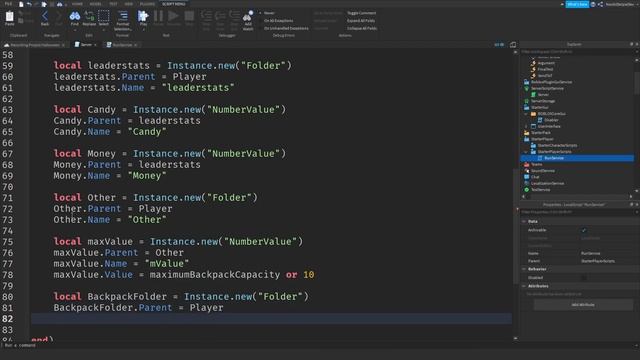Close the RunService script tab
The width and height of the screenshot is (640, 360).
point(136,45)
